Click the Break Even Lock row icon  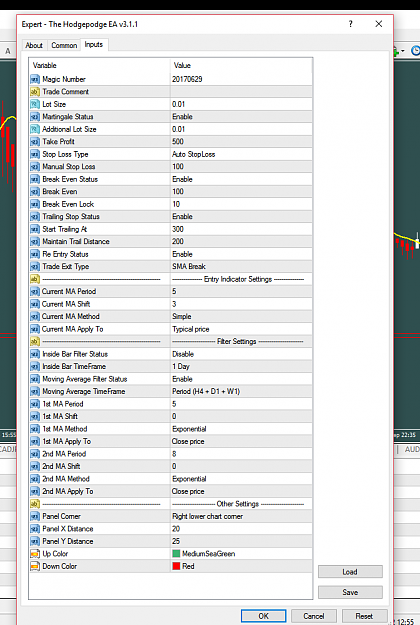point(35,204)
